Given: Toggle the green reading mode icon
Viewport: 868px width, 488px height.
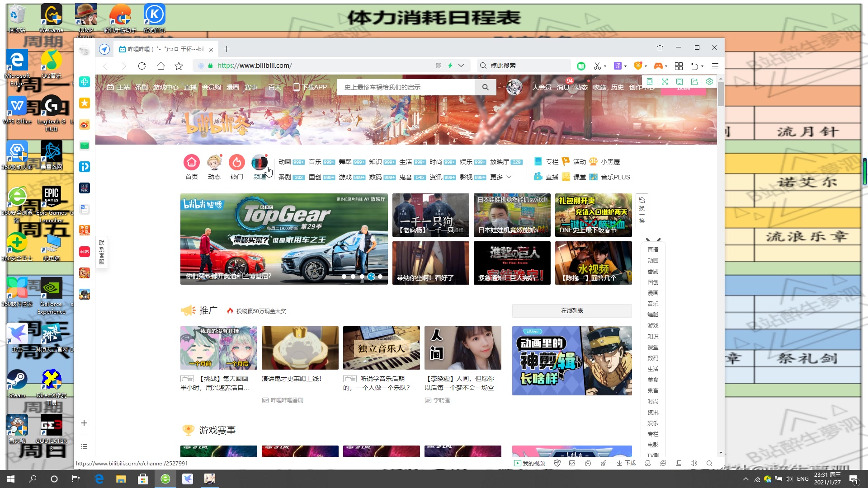Looking at the screenshot, I should click(581, 66).
